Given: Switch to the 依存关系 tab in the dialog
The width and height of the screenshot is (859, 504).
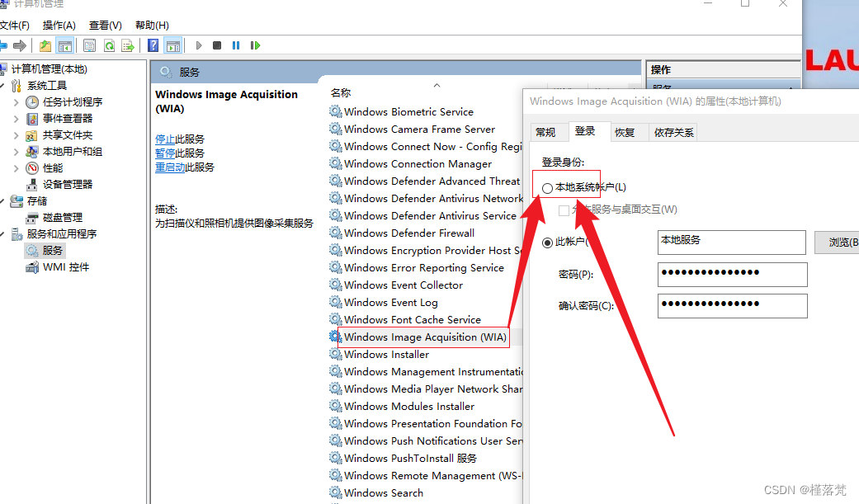Looking at the screenshot, I should point(673,133).
